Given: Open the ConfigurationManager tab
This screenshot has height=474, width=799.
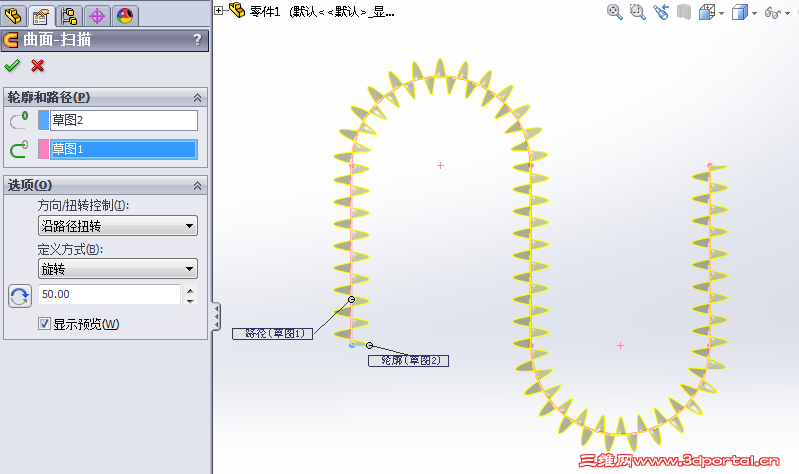Looking at the screenshot, I should coord(69,16).
